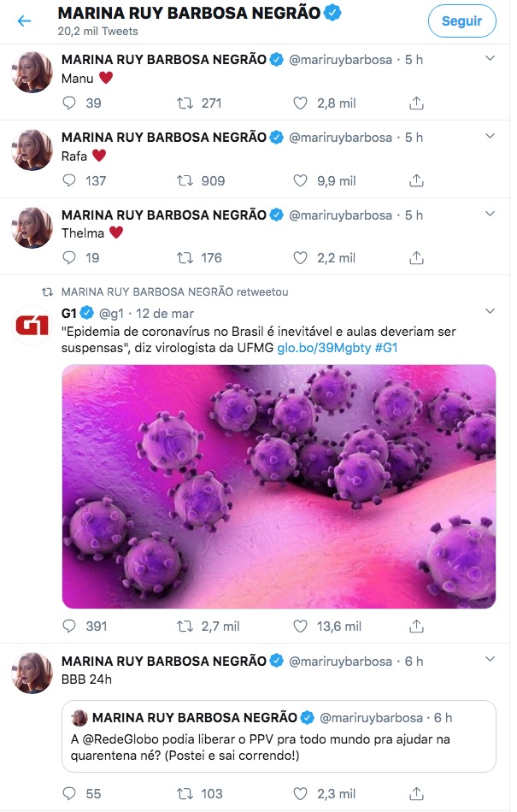Image resolution: width=517 pixels, height=812 pixels.
Task: Reply to the Manu tweet
Action: point(70,103)
